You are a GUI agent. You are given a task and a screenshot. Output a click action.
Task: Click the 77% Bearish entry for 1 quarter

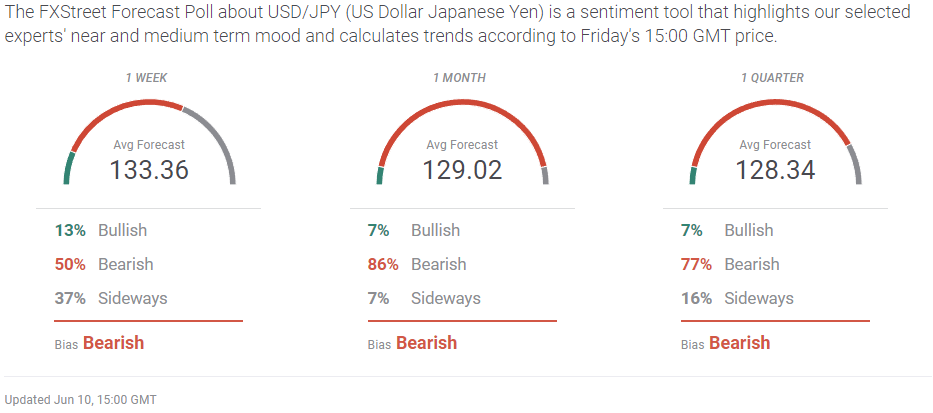[x=730, y=264]
